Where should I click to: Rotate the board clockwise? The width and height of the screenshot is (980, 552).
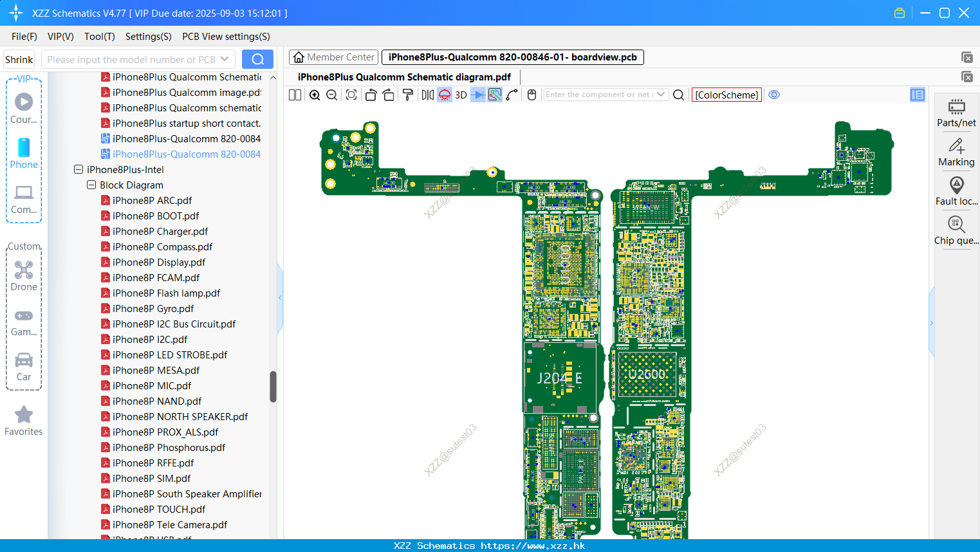[389, 95]
